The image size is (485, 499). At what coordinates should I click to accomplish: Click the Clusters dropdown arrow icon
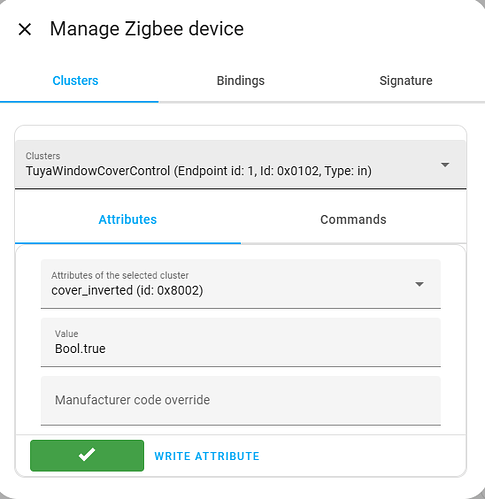click(x=445, y=165)
